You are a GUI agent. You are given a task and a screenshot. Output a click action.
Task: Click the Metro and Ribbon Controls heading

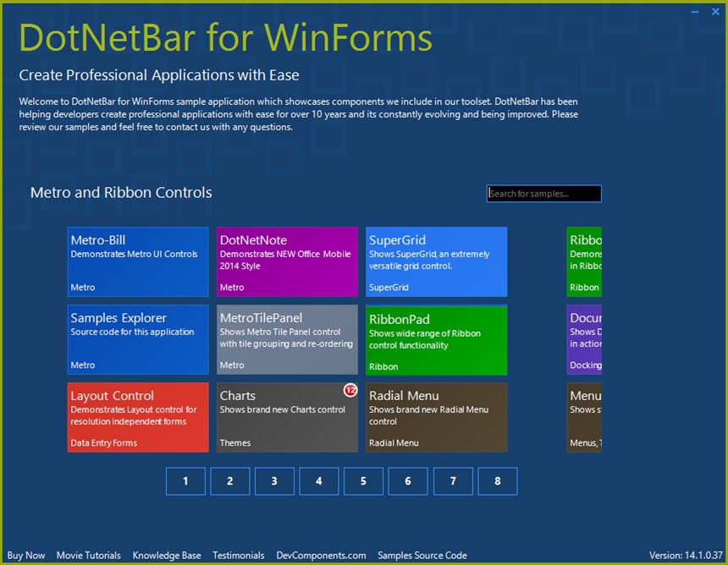point(121,193)
